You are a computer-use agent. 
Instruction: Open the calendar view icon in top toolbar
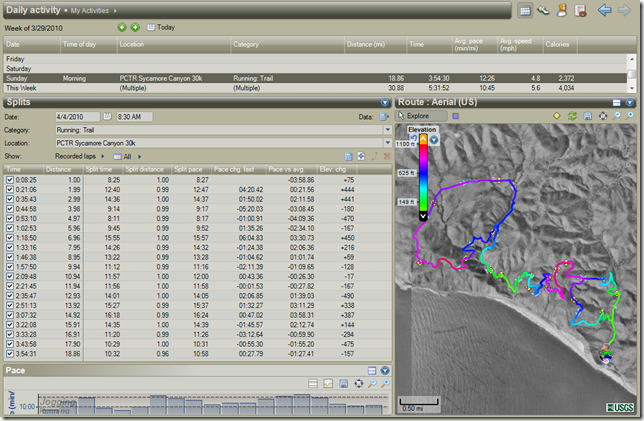527,10
